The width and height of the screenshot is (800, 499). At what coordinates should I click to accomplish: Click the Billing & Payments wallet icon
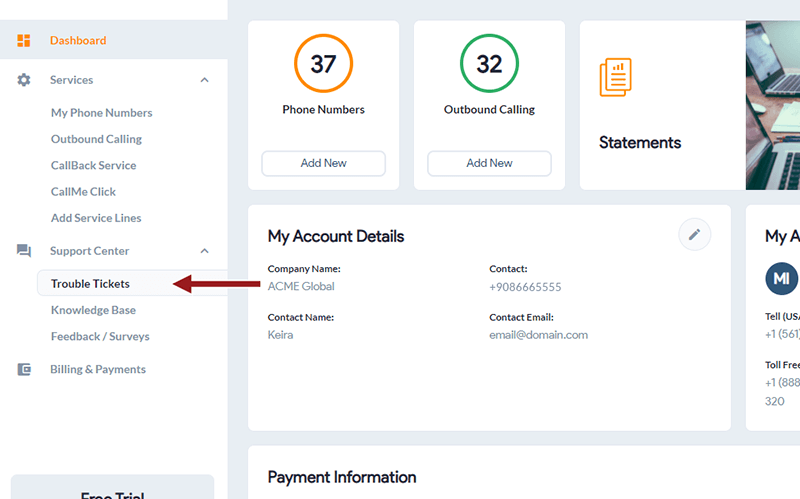tap(24, 369)
